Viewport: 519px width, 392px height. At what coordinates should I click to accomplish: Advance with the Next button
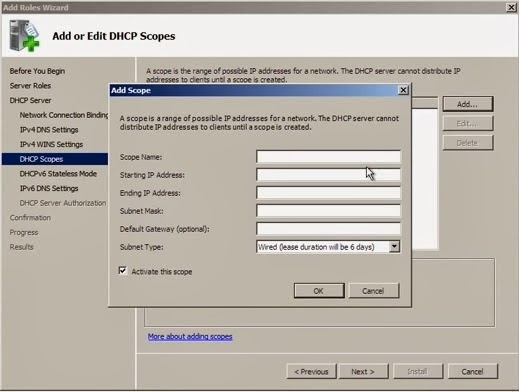(x=364, y=371)
